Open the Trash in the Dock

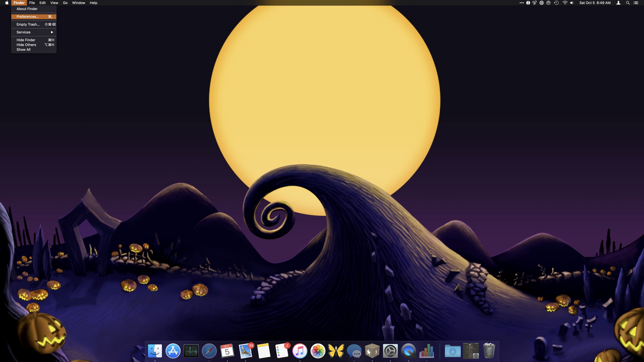pyautogui.click(x=489, y=351)
